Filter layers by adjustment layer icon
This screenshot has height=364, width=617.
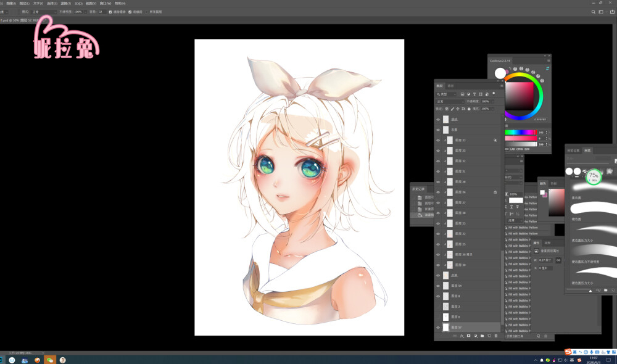(x=468, y=94)
